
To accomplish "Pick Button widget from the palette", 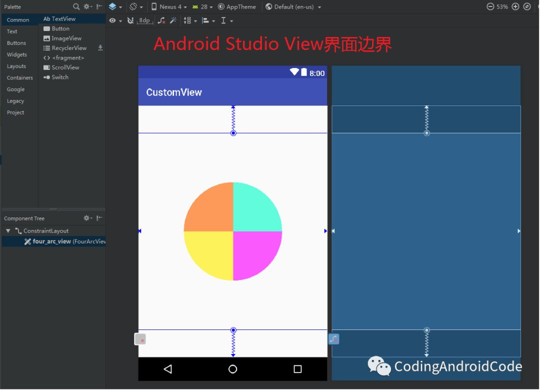I will pos(72,28).
